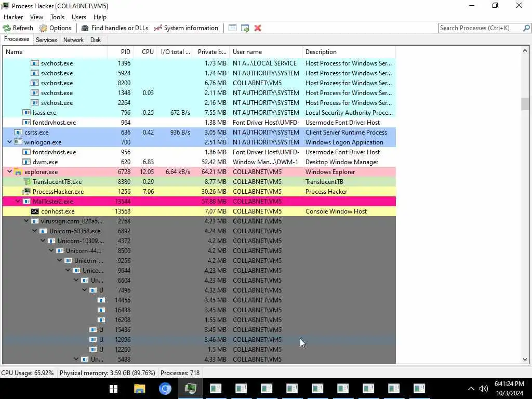Click the taskbar clock 6:41:24 PM
Viewport: 532px width, 399px height.
coord(509,384)
